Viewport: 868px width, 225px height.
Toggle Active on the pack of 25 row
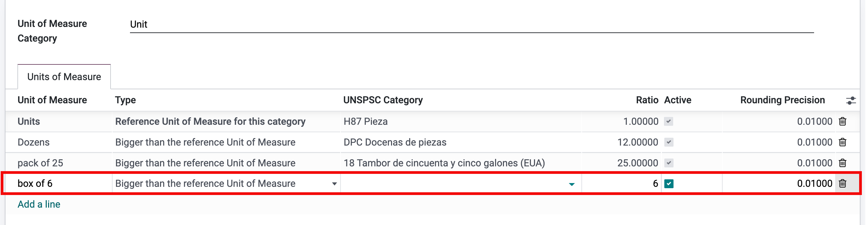[669, 163]
